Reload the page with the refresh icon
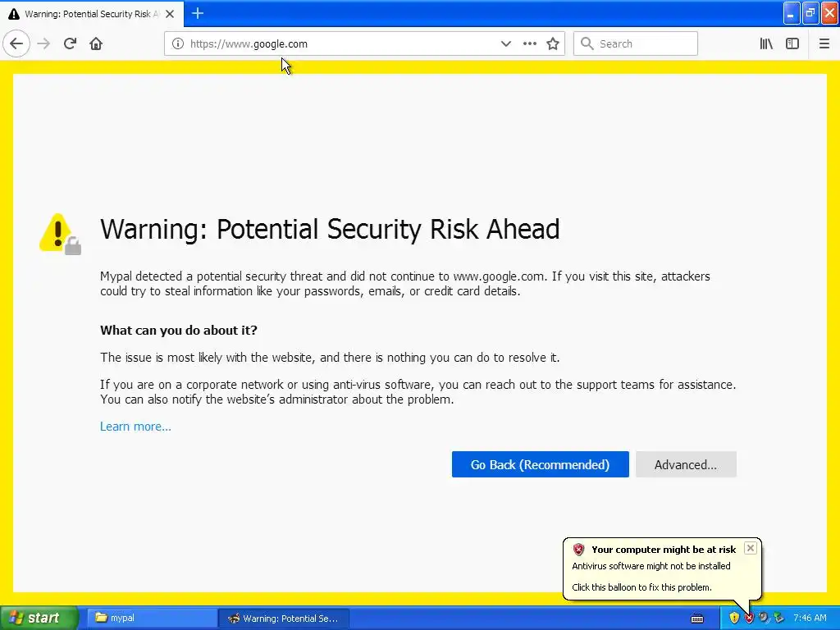This screenshot has height=630, width=840. click(x=70, y=44)
